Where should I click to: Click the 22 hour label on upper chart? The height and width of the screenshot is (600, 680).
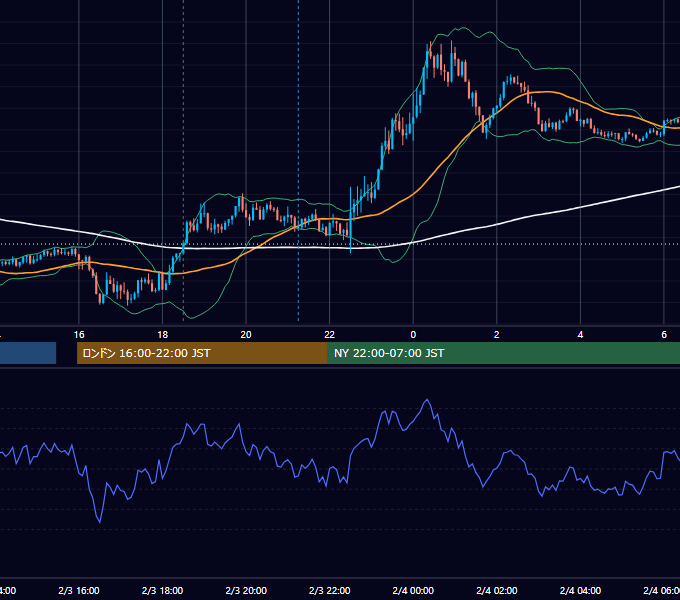330,335
